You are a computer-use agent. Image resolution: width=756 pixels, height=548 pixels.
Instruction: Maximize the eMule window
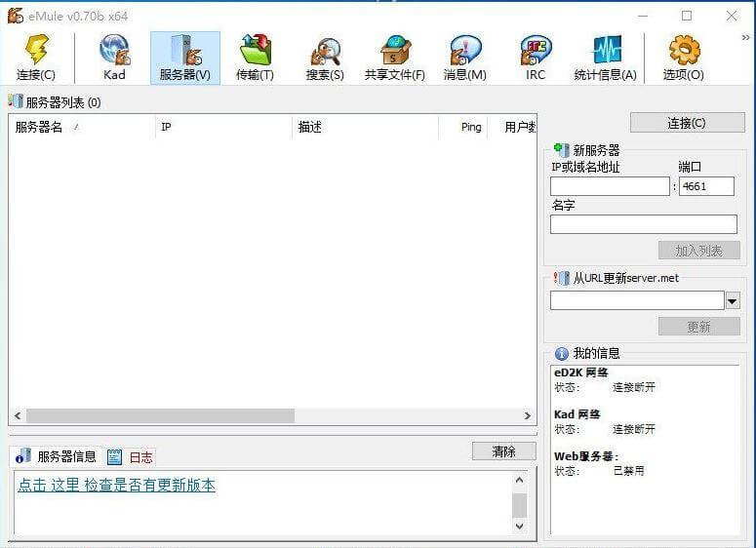click(687, 16)
